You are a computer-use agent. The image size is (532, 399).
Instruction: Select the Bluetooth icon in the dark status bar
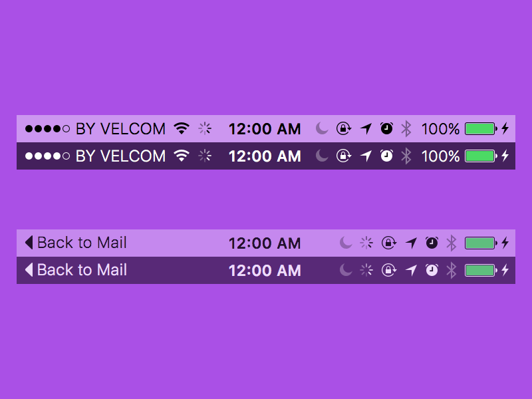coord(406,156)
